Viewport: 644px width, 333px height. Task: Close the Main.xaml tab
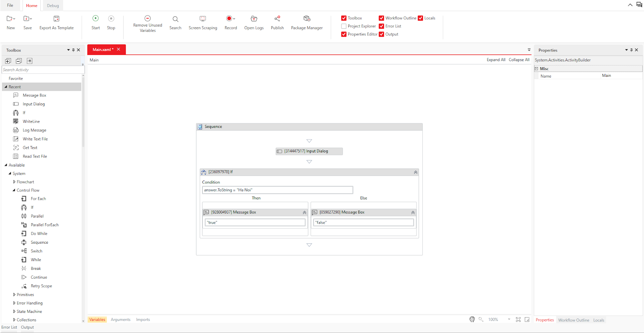(118, 49)
